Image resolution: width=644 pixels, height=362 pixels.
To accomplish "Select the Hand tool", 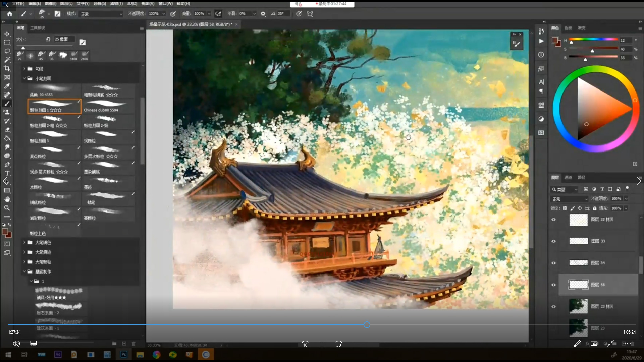I will (x=7, y=199).
